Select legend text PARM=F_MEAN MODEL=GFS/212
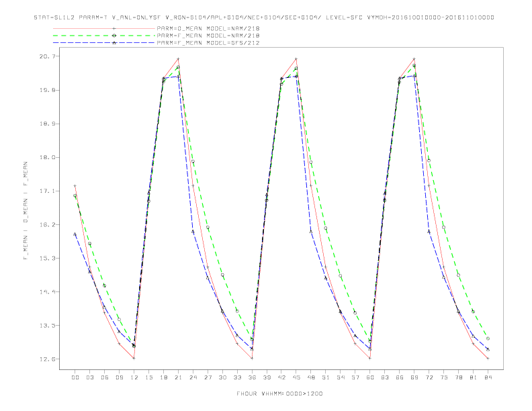532x411 pixels. [x=208, y=43]
